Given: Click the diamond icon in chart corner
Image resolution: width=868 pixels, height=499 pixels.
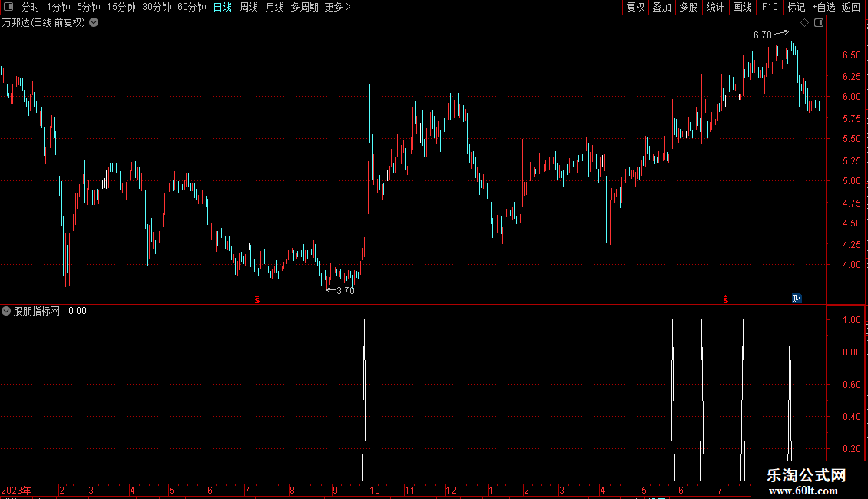Looking at the screenshot, I should (805, 23).
